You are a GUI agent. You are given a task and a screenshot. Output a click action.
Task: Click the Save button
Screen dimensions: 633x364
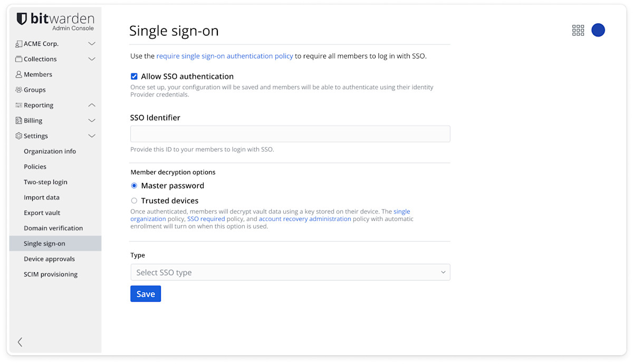(146, 294)
